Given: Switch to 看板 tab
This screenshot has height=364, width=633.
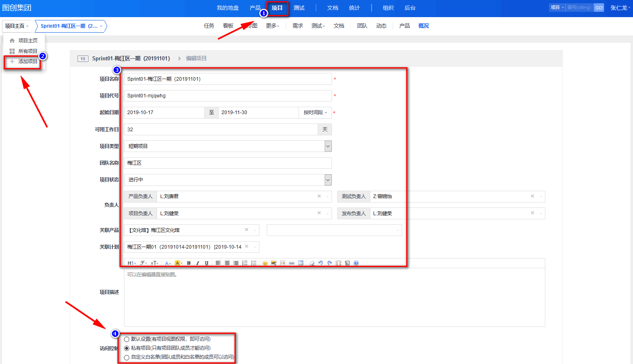Looking at the screenshot, I should coord(228,26).
